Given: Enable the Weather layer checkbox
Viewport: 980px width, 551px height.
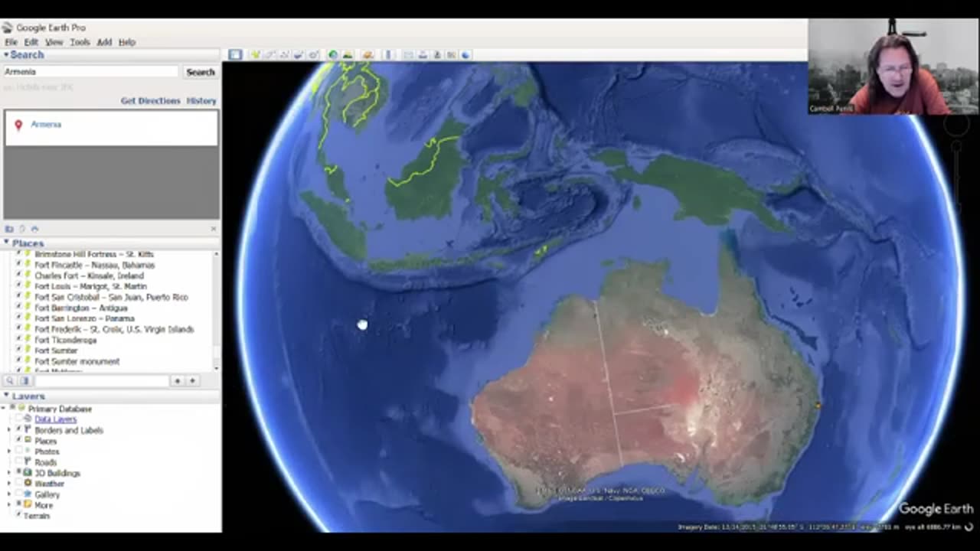Looking at the screenshot, I should 18,484.
